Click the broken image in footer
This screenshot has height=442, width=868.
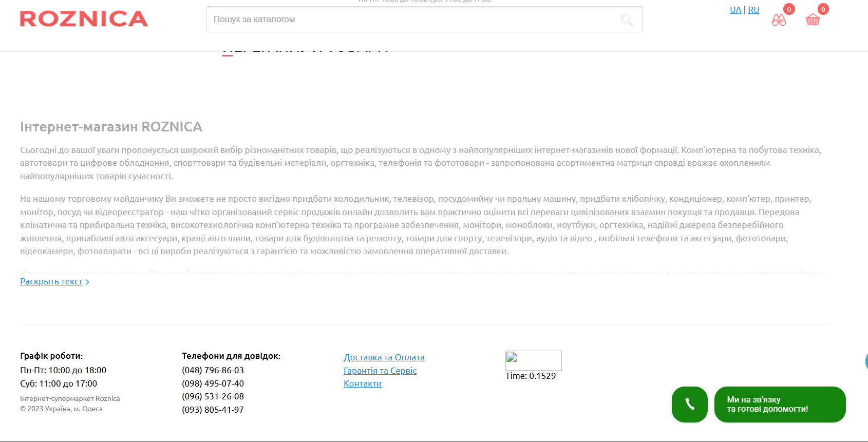coord(533,360)
